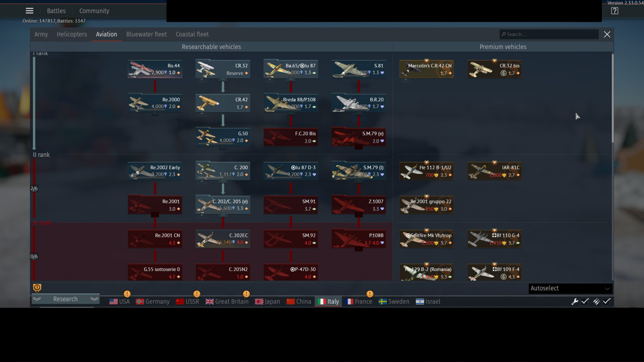Open the hamburger main menu
This screenshot has height=362, width=644.
pos(29,11)
